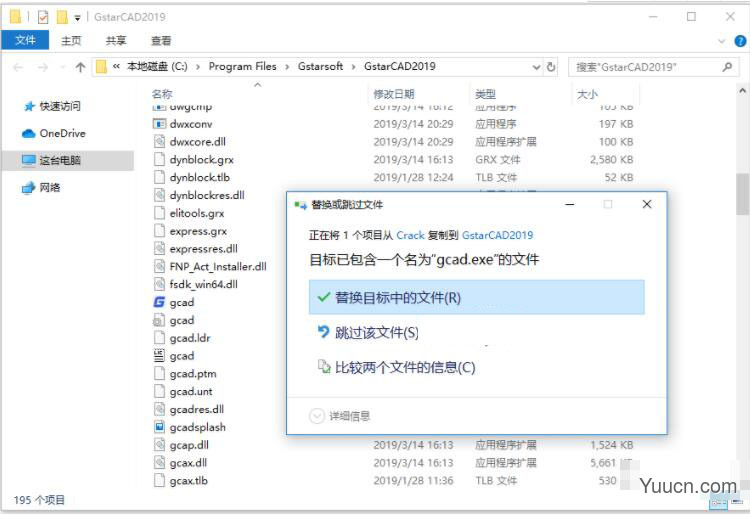Image resolution: width=750 pixels, height=516 pixels.
Task: Select the gcap.dll file
Action: coord(189,445)
